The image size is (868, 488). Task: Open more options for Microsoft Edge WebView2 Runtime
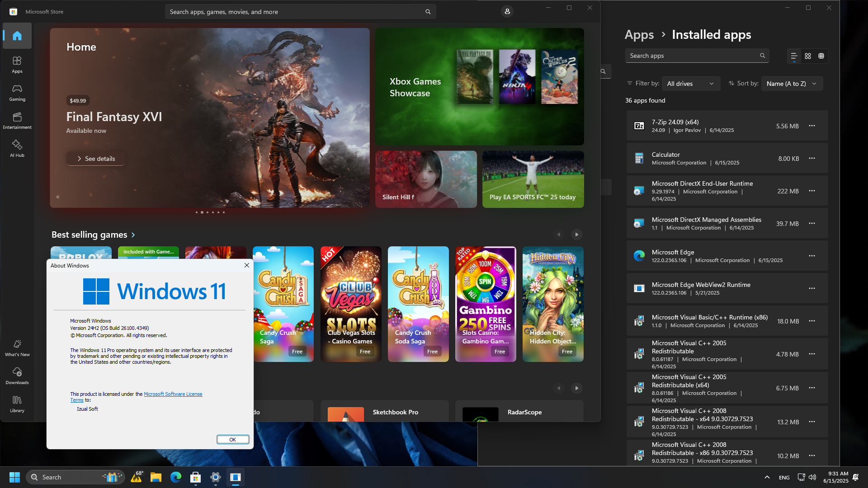pos(812,288)
